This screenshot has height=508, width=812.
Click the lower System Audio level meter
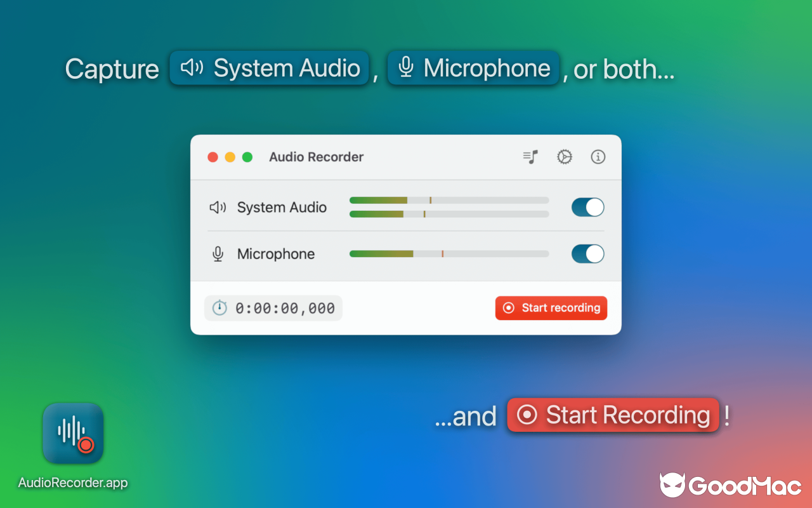point(449,214)
